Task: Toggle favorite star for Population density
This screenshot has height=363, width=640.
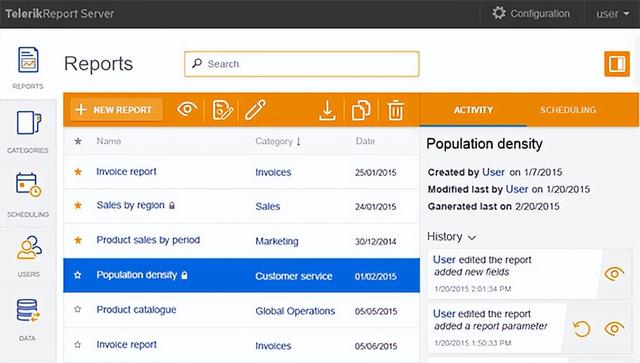Action: [78, 275]
